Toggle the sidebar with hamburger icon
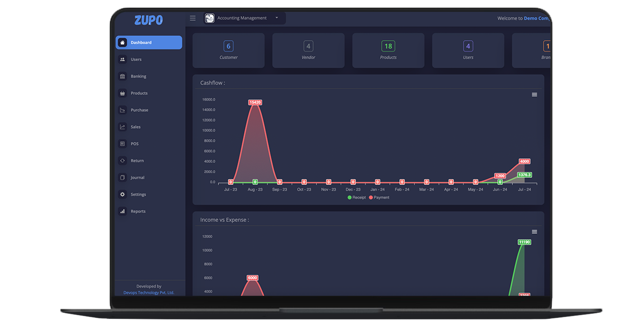This screenshot has height=327, width=644. (193, 18)
